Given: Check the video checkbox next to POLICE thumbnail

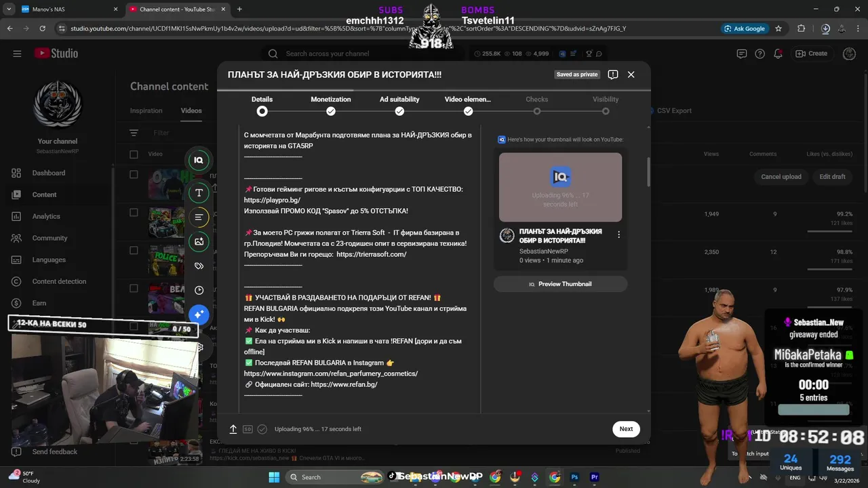Looking at the screenshot, I should pyautogui.click(x=134, y=250).
